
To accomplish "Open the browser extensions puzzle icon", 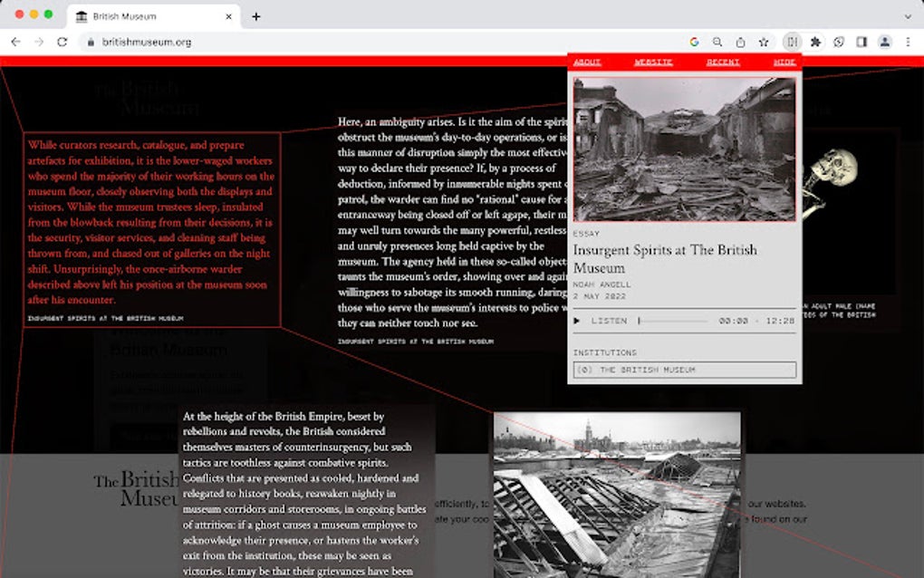I will 816,42.
